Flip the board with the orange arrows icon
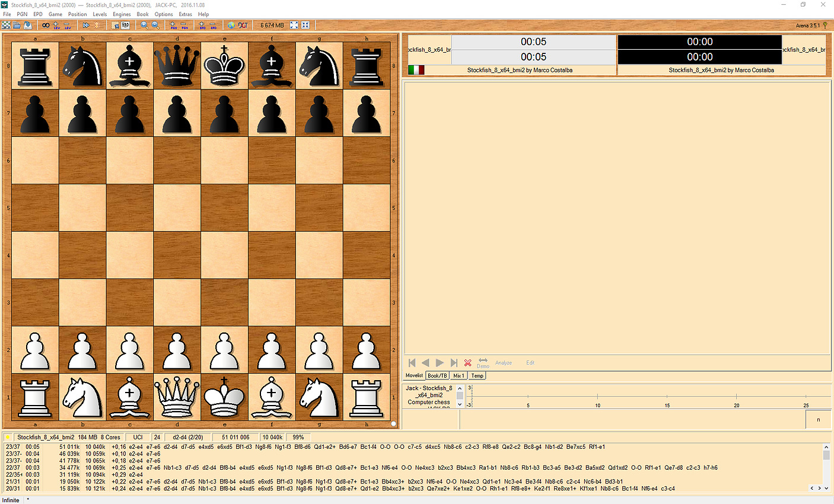834x504 pixels. tap(97, 25)
